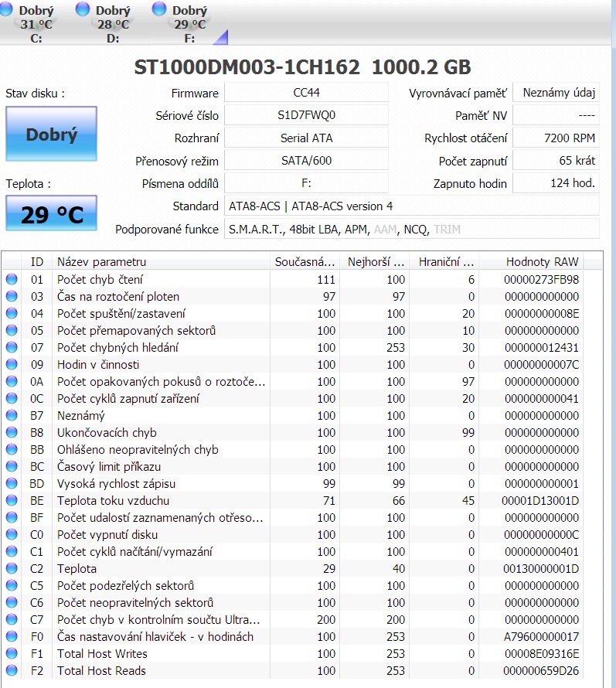Click status icon of Čas na roztočení ploten
This screenshot has width=616, height=688.
[12, 296]
